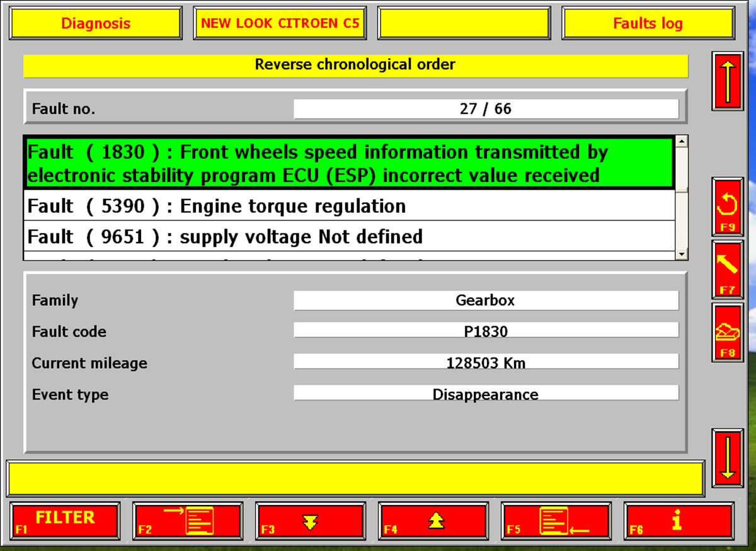Click the Fault no. label

64,109
